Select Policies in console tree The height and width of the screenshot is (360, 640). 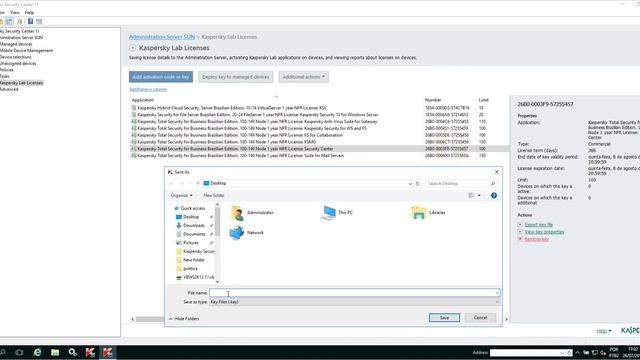pyautogui.click(x=7, y=70)
